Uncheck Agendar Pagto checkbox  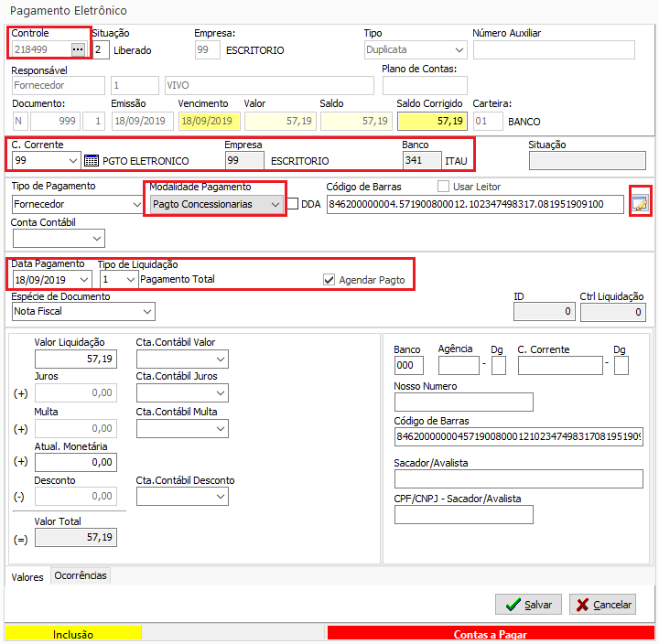(329, 279)
